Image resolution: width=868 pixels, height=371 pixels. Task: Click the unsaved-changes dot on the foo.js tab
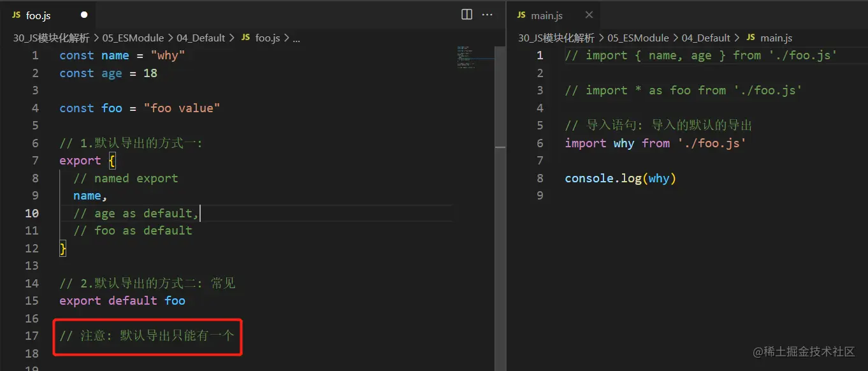[x=85, y=15]
